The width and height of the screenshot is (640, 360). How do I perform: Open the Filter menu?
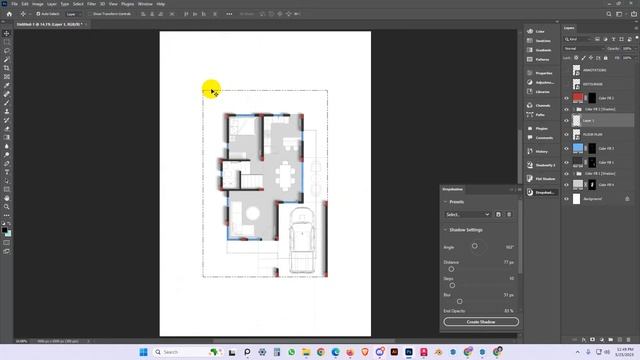[x=91, y=4]
